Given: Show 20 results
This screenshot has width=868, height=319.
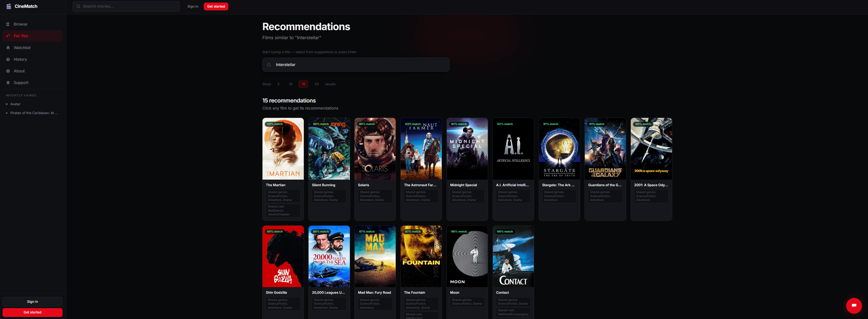Looking at the screenshot, I should [316, 84].
